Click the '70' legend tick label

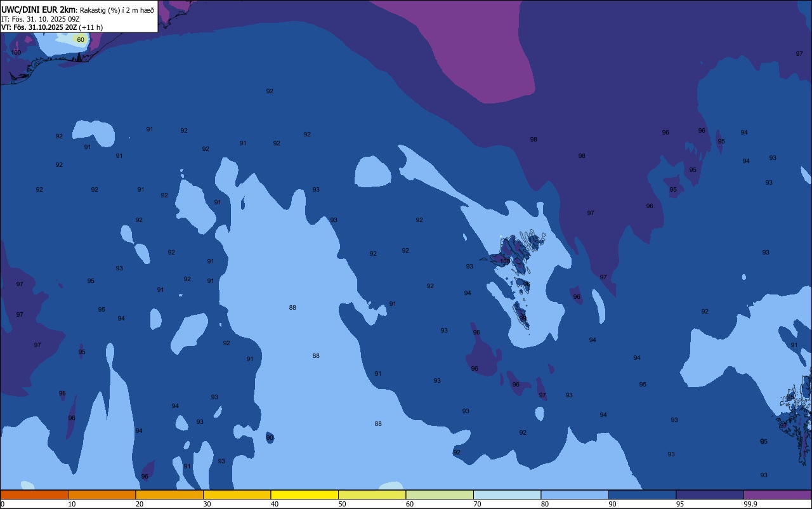477,504
